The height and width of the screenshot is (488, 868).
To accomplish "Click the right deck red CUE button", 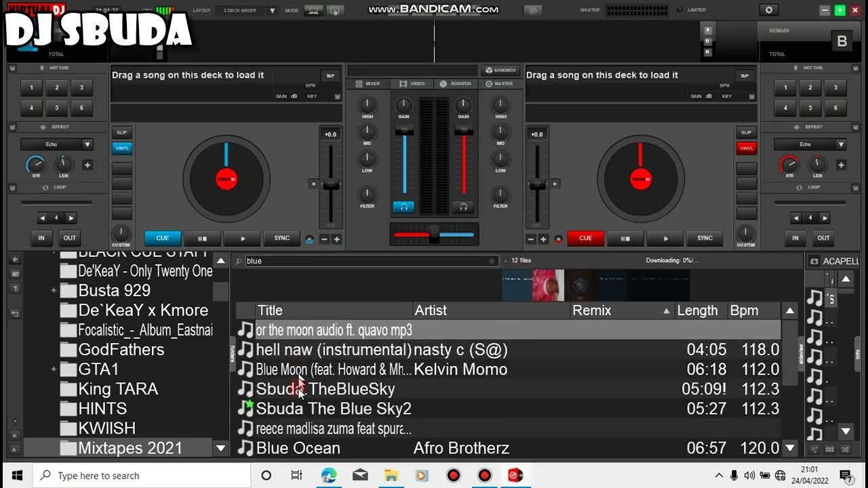I will click(x=586, y=239).
